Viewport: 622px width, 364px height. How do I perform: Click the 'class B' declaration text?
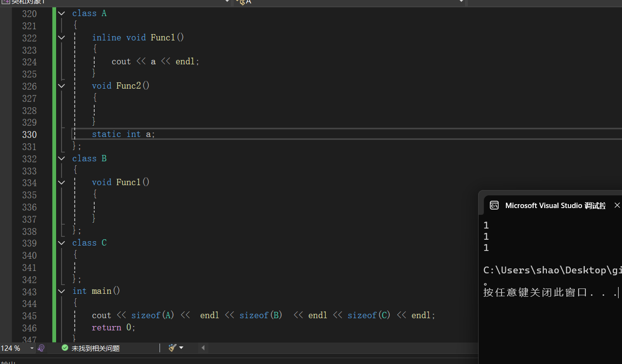click(x=89, y=158)
